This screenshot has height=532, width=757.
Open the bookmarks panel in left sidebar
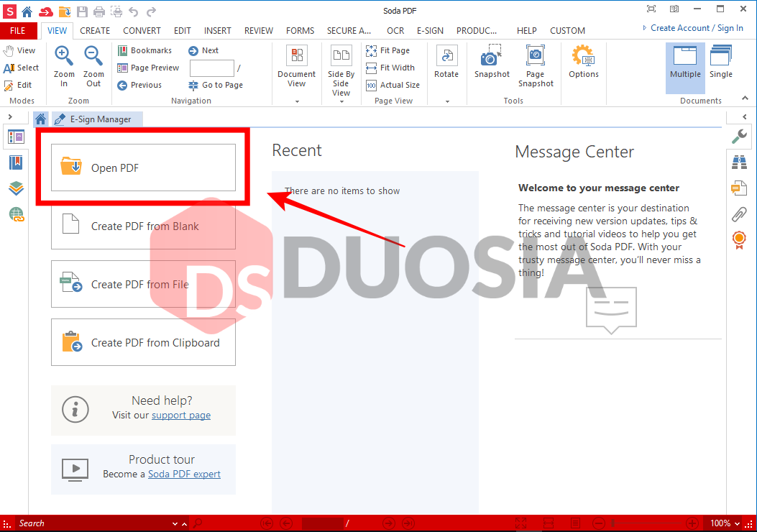point(16,162)
